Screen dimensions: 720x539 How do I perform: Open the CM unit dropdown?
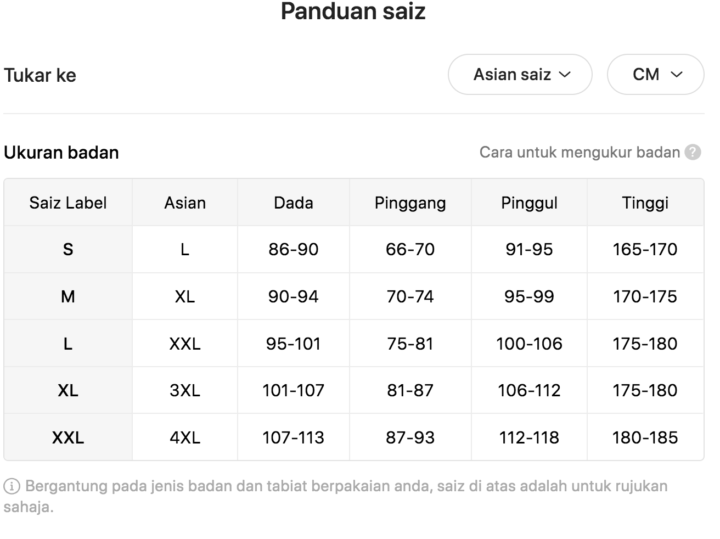(x=655, y=74)
